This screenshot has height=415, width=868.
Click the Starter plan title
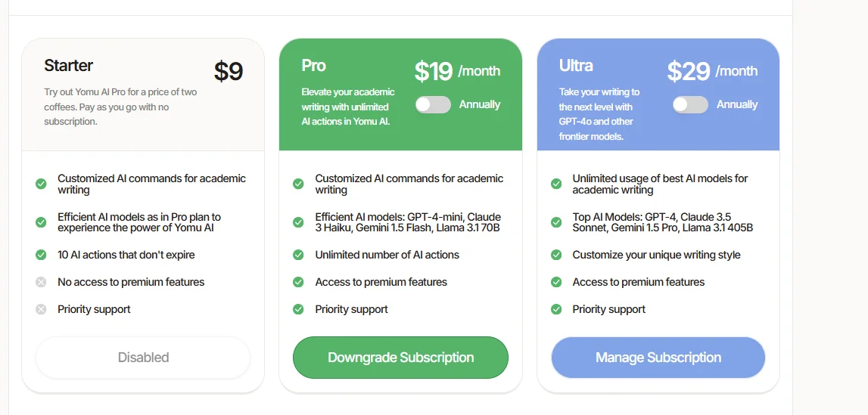69,65
